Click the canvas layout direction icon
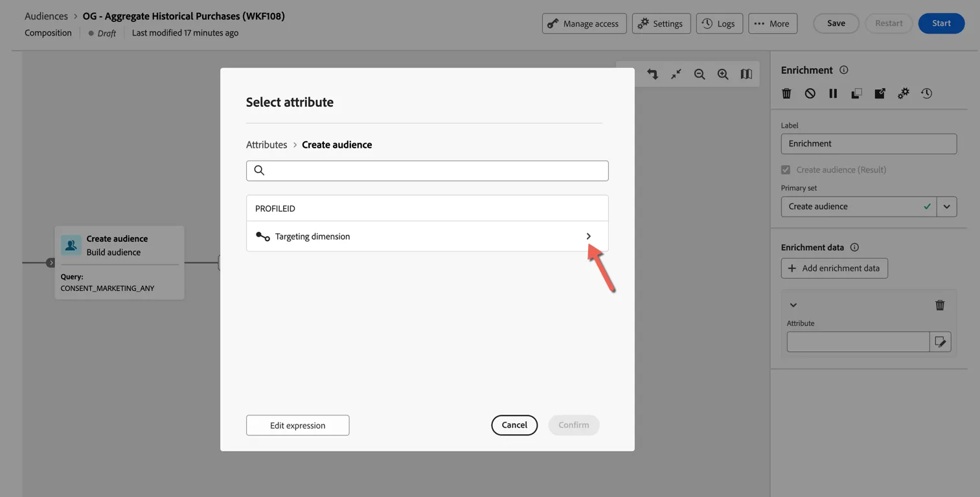 652,75
